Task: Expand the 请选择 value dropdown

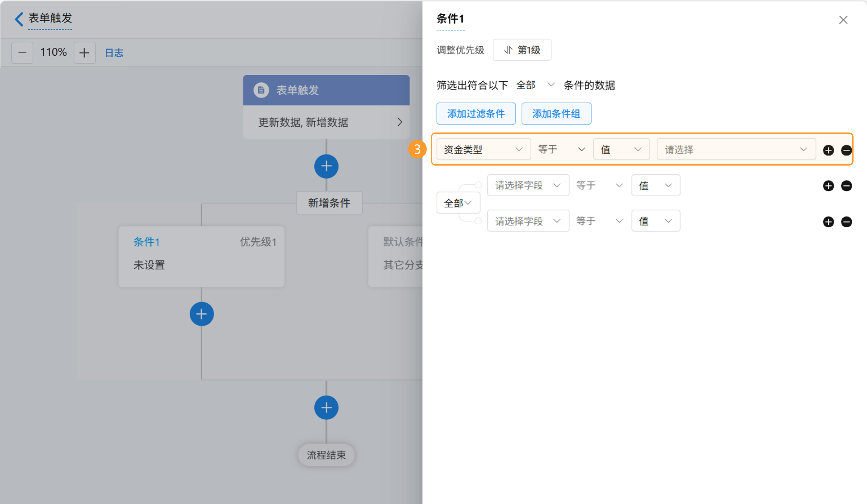Action: tap(736, 149)
